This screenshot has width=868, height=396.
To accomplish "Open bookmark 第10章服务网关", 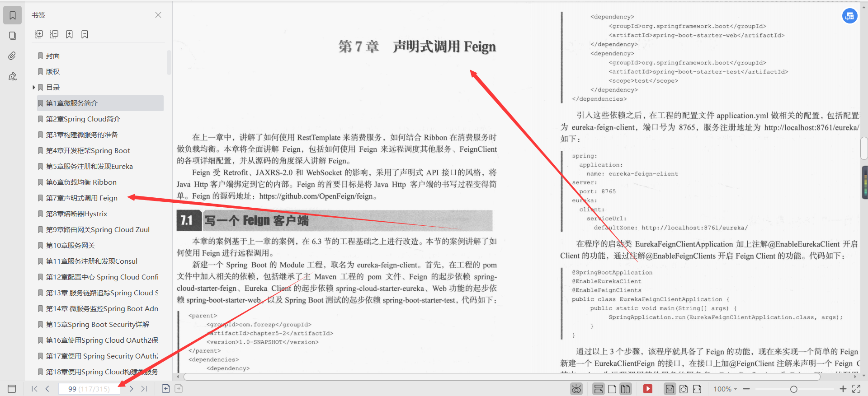I will point(71,245).
